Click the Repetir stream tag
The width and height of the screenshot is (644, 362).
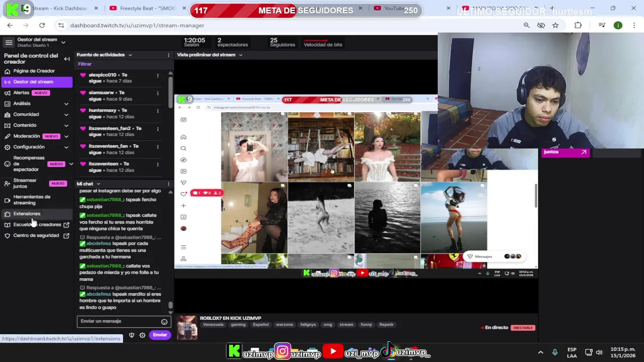tap(386, 325)
